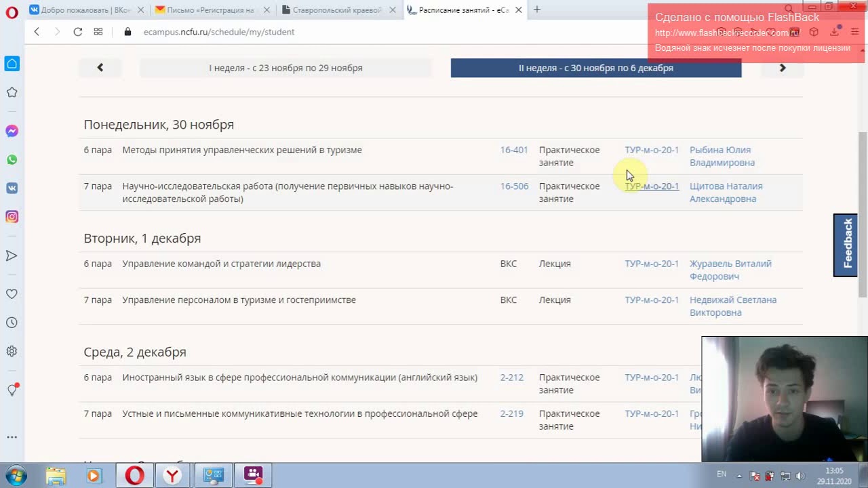Open teacher Щитова Наталия Александровна
This screenshot has height=488, width=868.
click(726, 192)
